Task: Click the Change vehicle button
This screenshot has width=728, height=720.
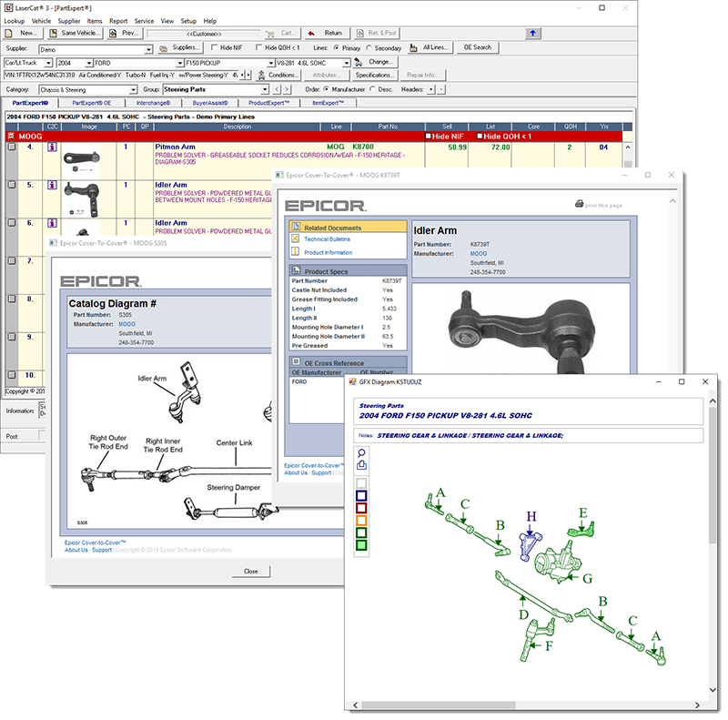Action: 375,62
